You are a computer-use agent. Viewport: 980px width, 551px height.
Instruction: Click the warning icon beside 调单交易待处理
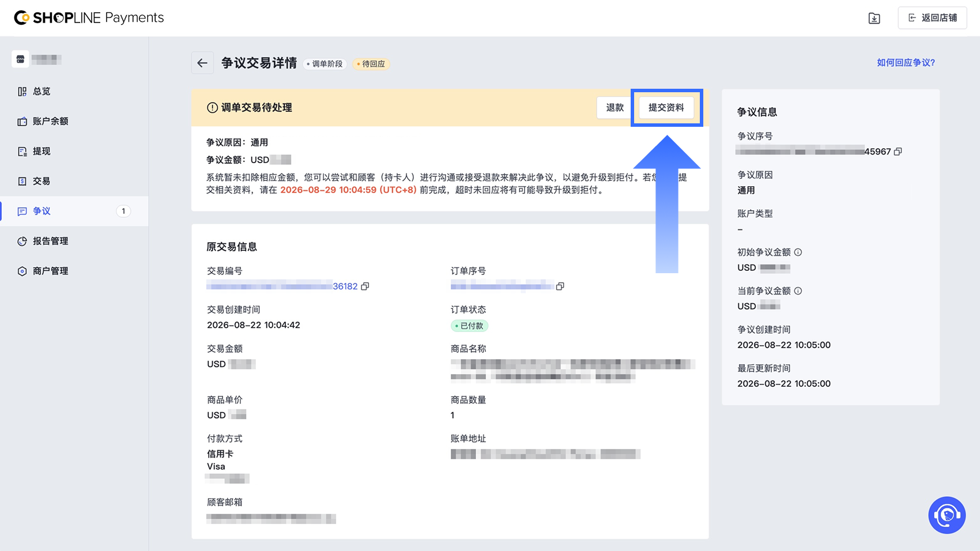(212, 108)
